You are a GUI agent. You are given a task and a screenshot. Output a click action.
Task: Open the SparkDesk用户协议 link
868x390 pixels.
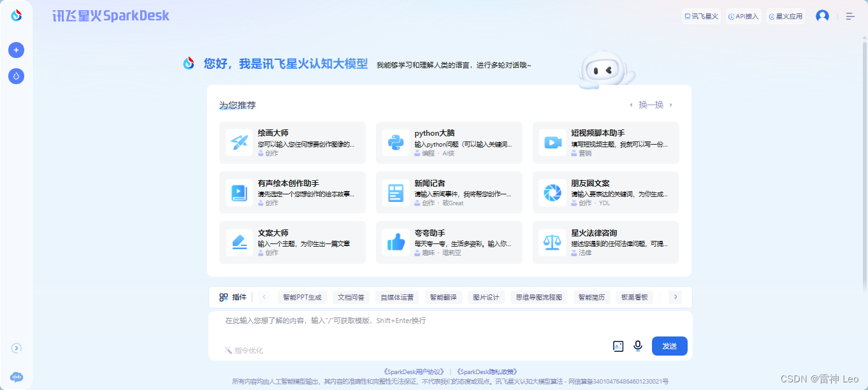point(413,372)
